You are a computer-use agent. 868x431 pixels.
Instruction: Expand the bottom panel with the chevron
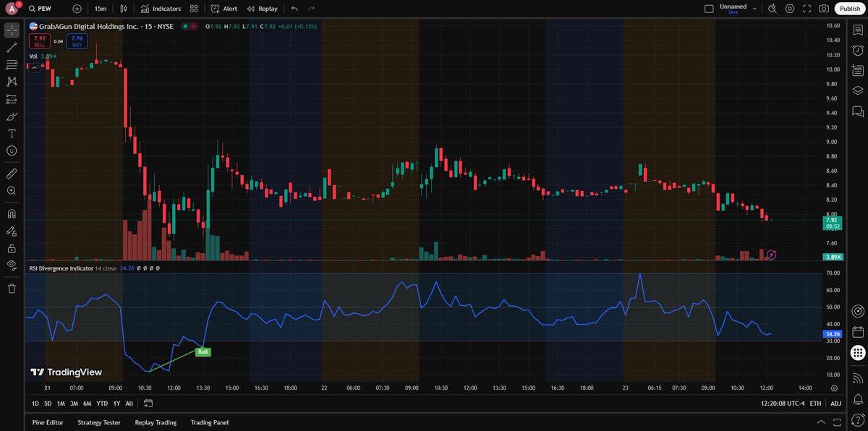click(x=820, y=422)
